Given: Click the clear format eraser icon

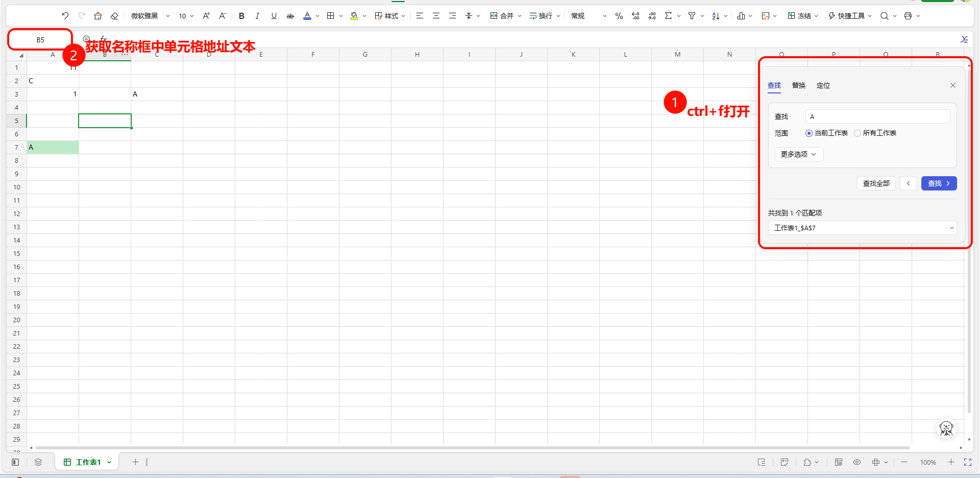Looking at the screenshot, I should (x=114, y=16).
